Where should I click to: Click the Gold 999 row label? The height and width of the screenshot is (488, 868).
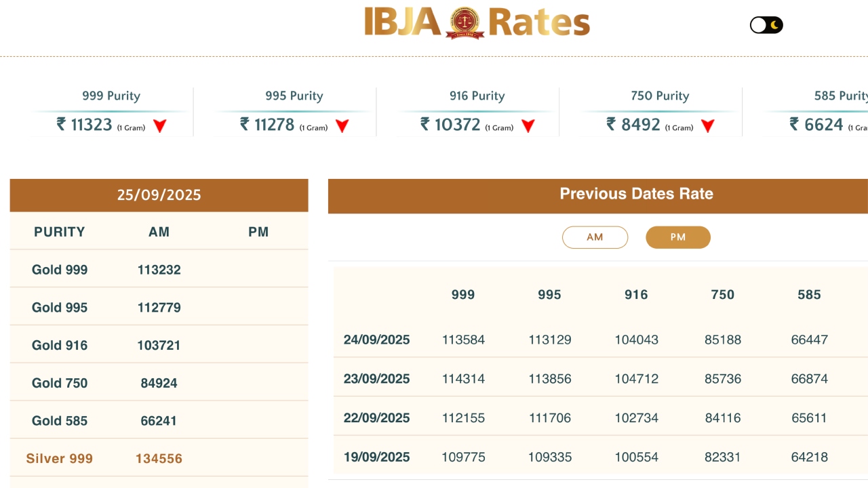coord(60,270)
